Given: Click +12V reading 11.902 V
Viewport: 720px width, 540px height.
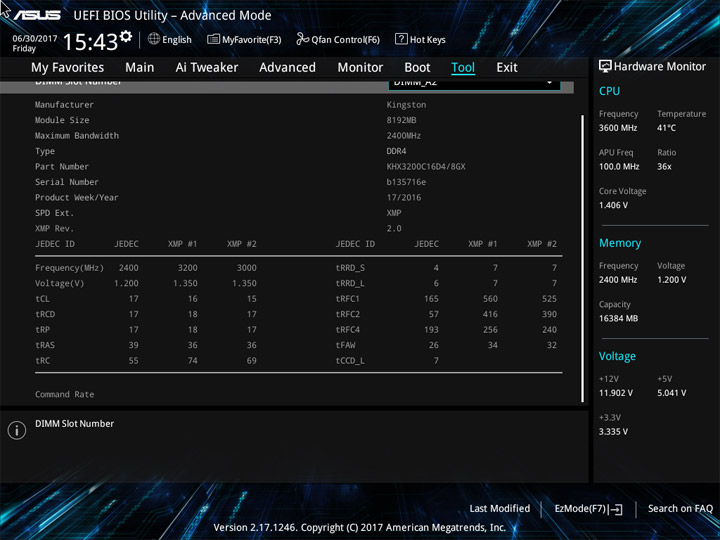Looking at the screenshot, I should [615, 393].
